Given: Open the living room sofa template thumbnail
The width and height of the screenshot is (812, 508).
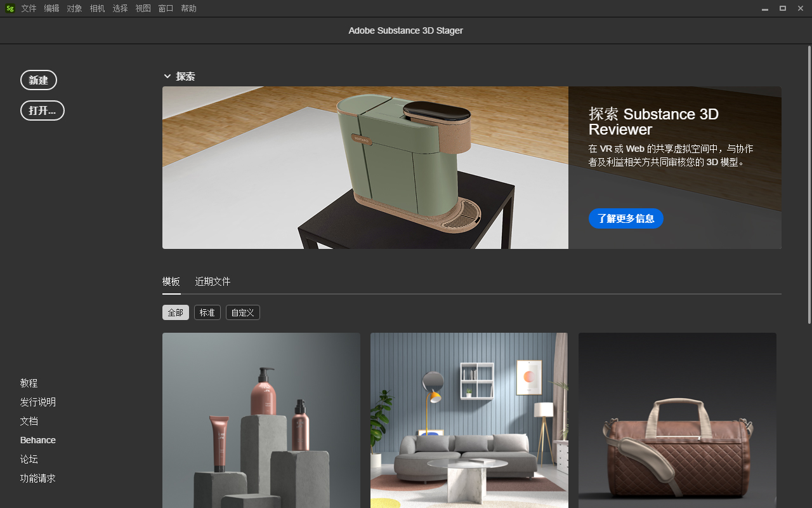Looking at the screenshot, I should click(469, 420).
